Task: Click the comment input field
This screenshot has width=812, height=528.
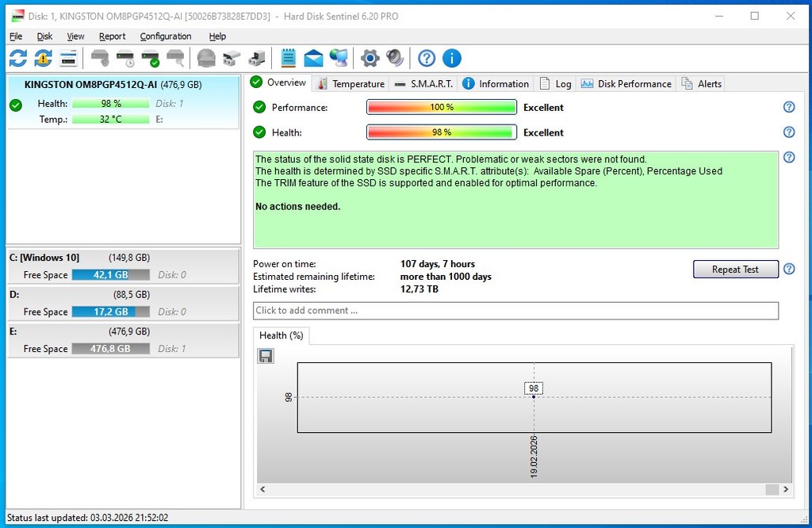Action: click(515, 311)
